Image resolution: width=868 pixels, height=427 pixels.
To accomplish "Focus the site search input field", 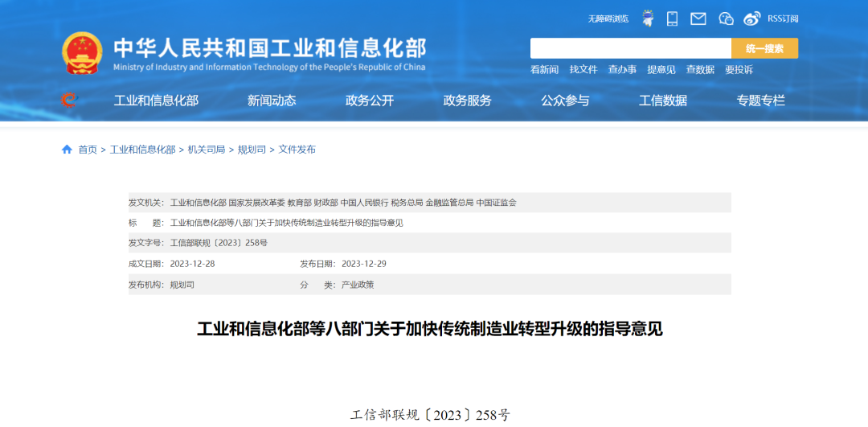I will coord(631,48).
